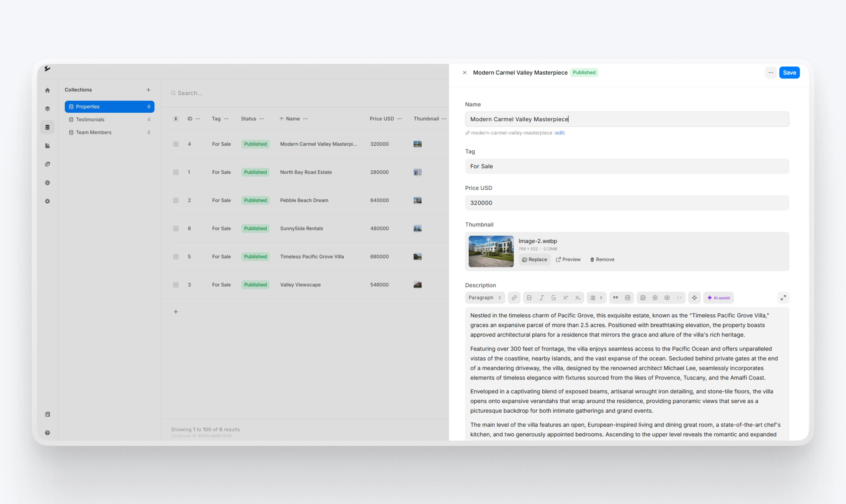Select the Team Members collection
The image size is (846, 504).
pyautogui.click(x=109, y=132)
